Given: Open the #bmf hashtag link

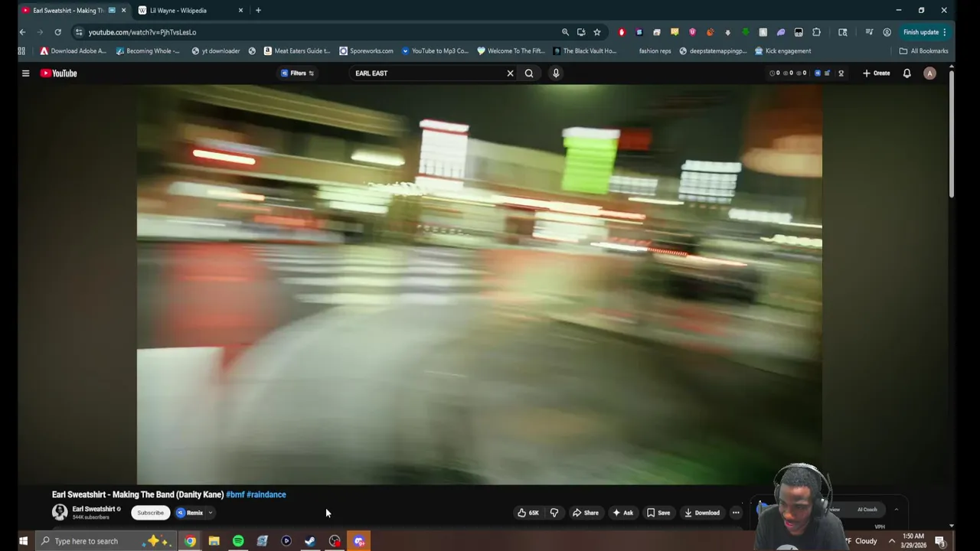Looking at the screenshot, I should click(235, 494).
